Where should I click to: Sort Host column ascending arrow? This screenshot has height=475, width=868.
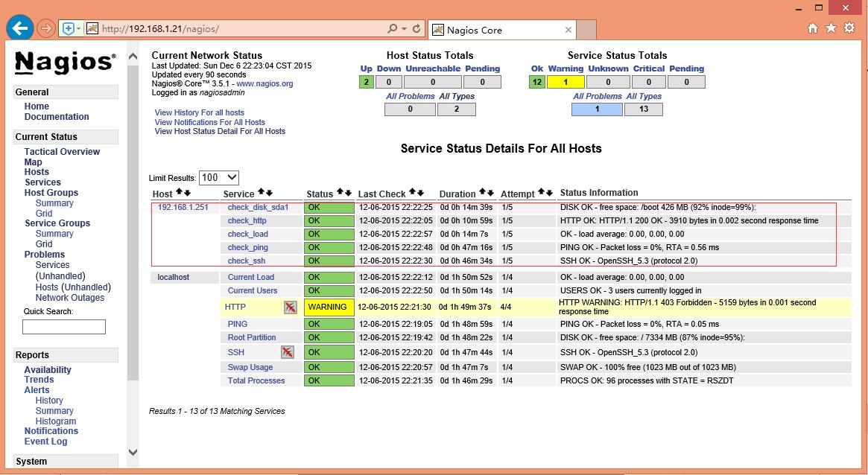pyautogui.click(x=180, y=192)
